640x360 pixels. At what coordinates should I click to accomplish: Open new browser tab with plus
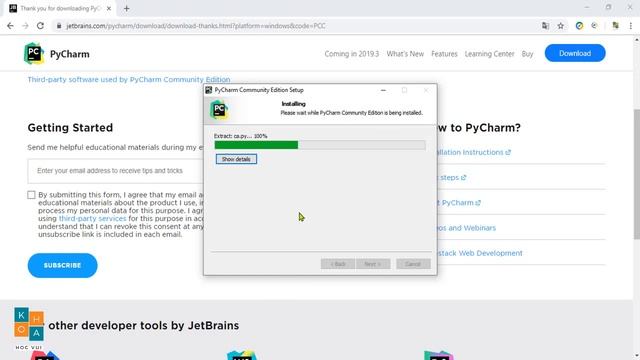[x=127, y=8]
